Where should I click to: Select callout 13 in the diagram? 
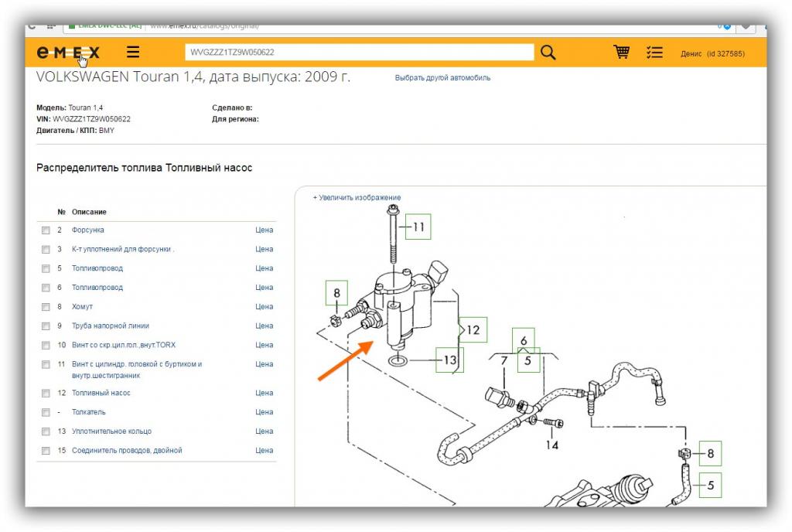tap(449, 360)
